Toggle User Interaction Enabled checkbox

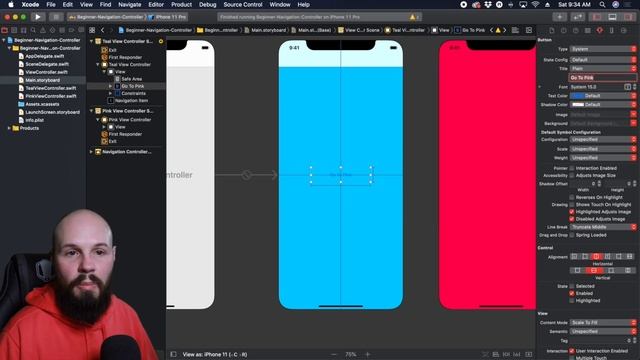click(x=572, y=351)
